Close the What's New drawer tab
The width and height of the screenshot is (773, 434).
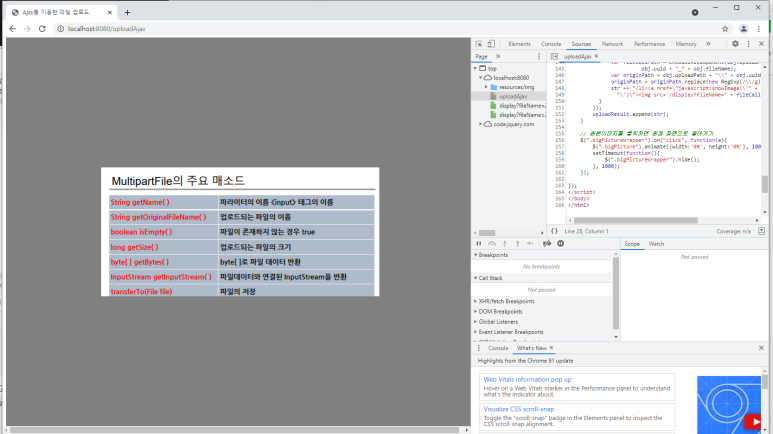click(551, 348)
